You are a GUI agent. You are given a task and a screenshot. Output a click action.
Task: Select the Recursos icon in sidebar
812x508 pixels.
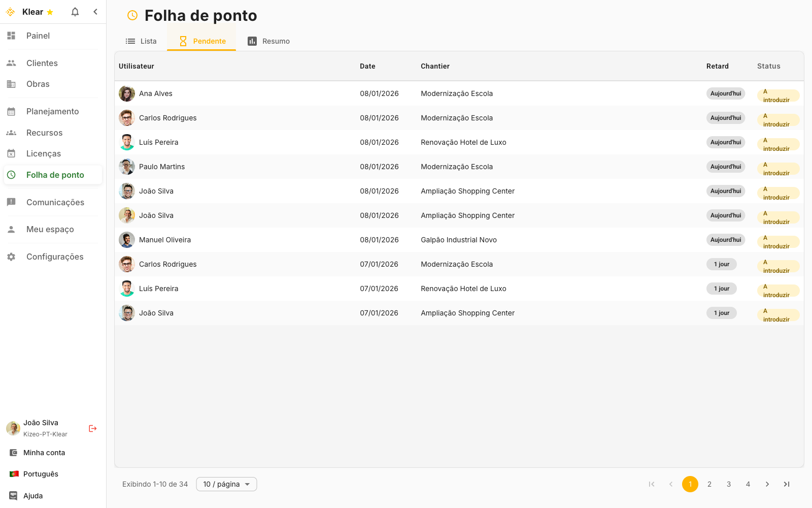(11, 133)
